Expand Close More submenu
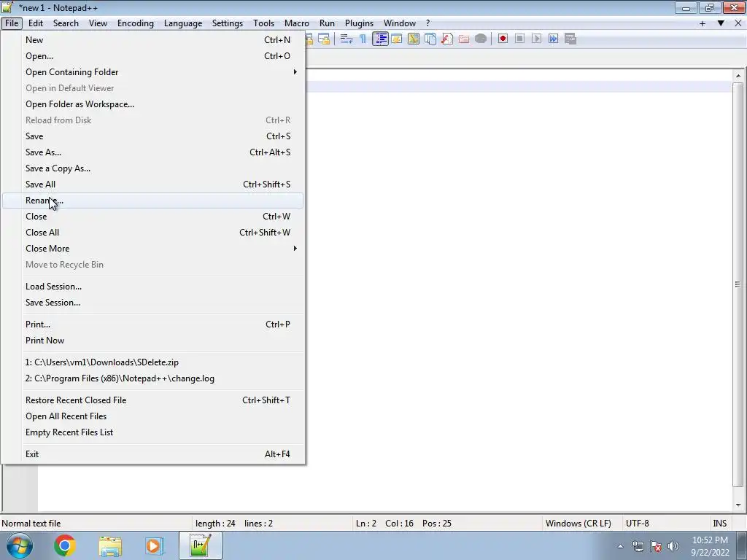This screenshot has height=560, width=747. tap(152, 249)
